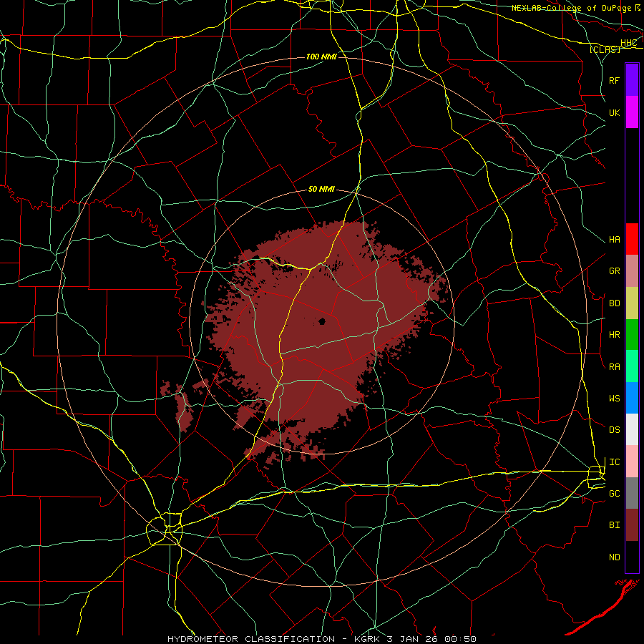Screen dimensions: 644x644
Task: Click the NEXLAB-College of DuPage credit text
Action: pos(571,8)
